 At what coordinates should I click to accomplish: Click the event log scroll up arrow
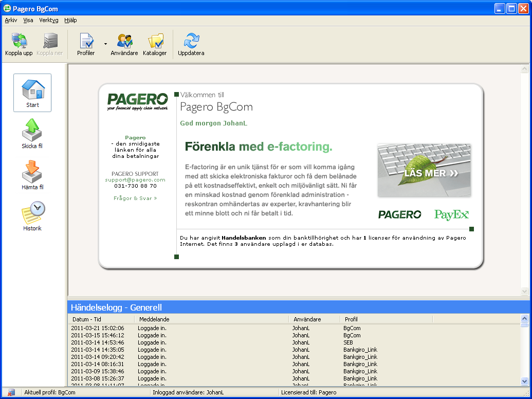(x=524, y=319)
